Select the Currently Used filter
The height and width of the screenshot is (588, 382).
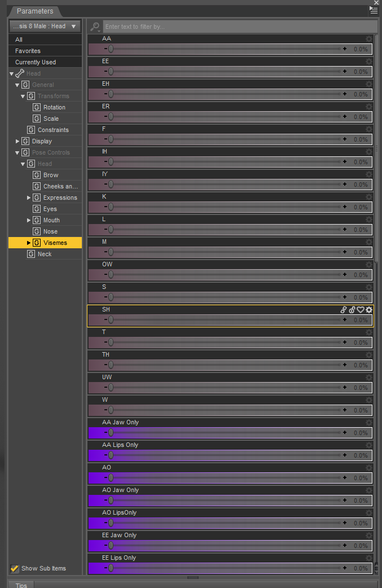tap(36, 62)
